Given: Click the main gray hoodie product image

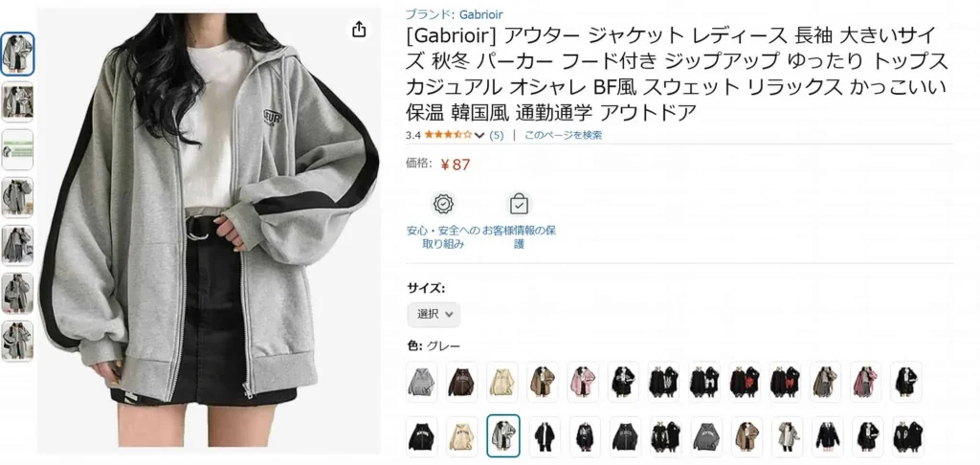Looking at the screenshot, I should [209, 232].
